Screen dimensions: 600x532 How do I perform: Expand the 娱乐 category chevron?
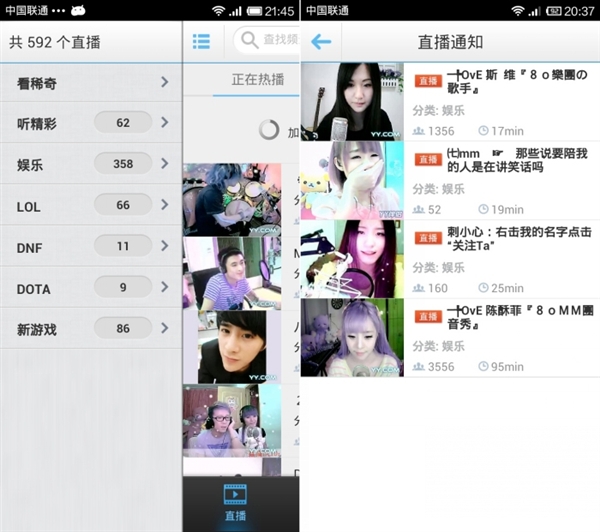(165, 164)
